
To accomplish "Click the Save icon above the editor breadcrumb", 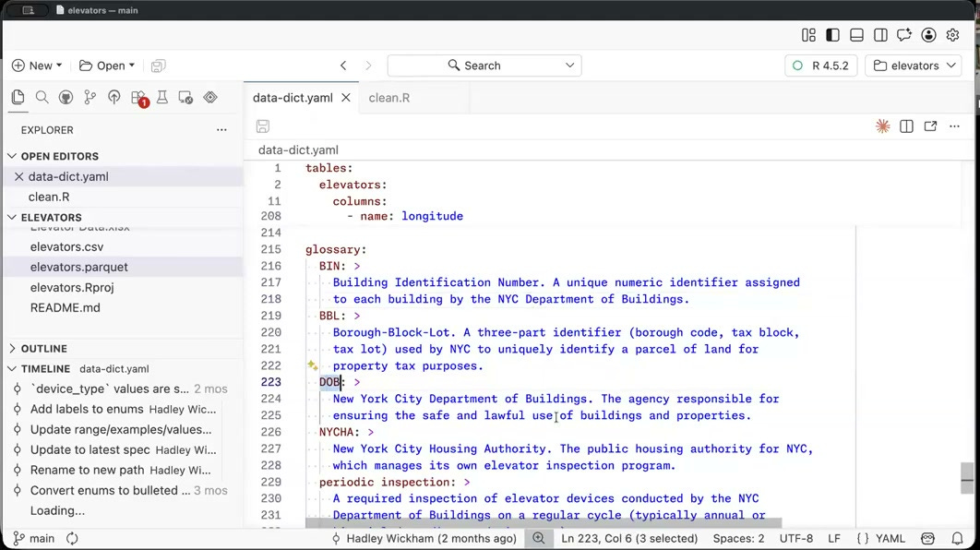I will coord(262,126).
